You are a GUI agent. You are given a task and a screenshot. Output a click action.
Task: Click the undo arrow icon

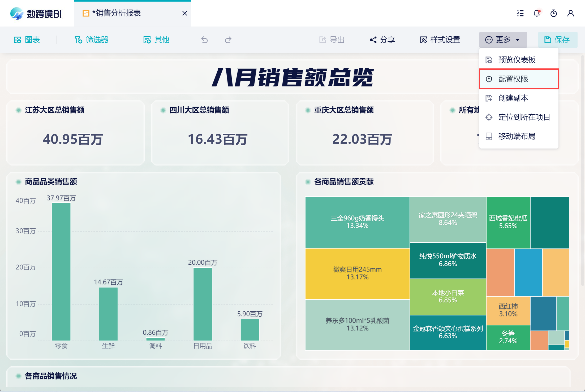(204, 40)
